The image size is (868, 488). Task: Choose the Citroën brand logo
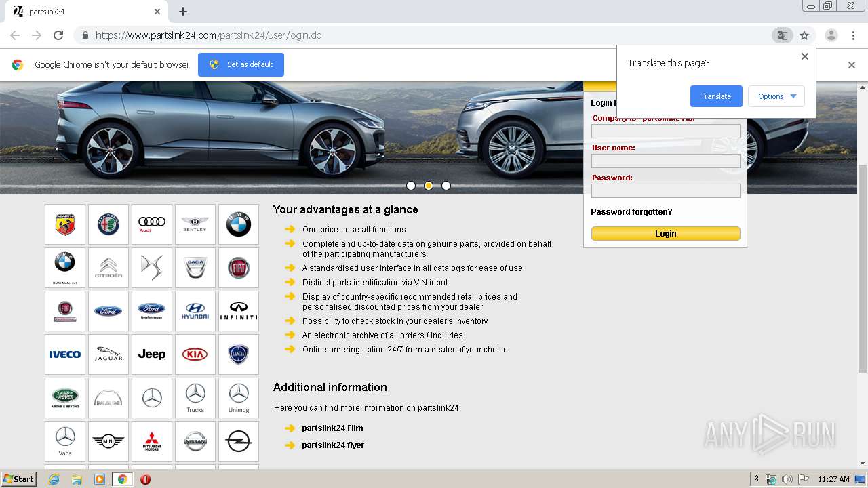coord(108,268)
